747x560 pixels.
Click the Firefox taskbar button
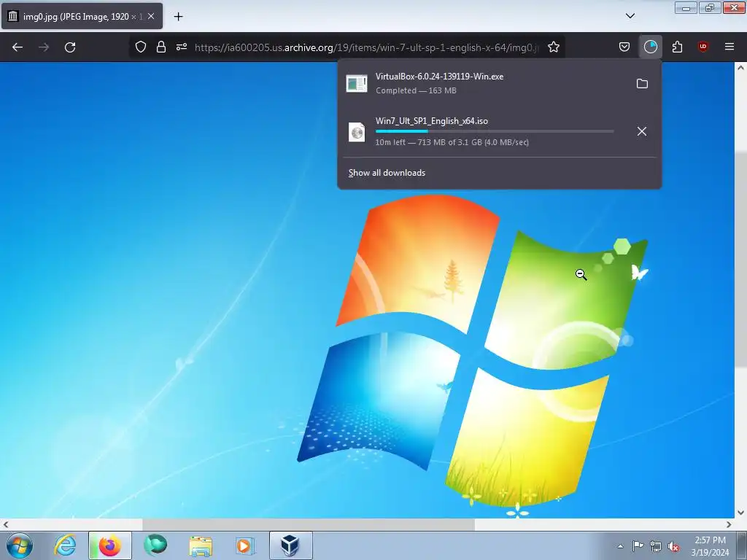(109, 545)
